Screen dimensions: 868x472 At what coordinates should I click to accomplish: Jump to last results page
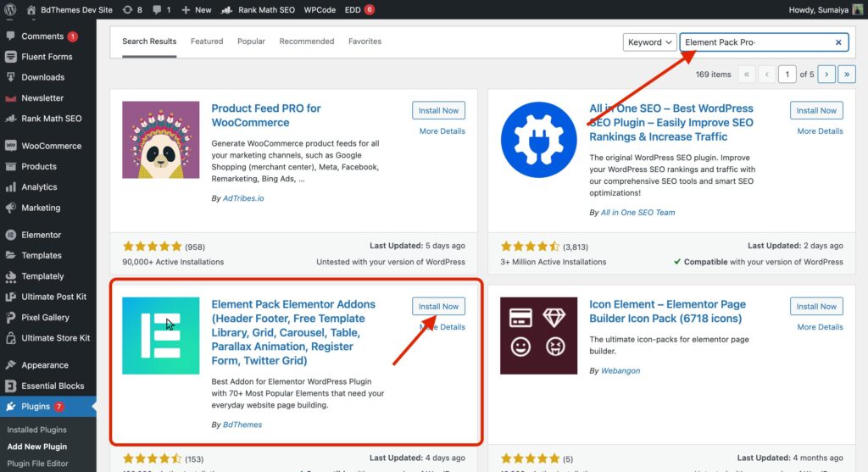coord(847,75)
